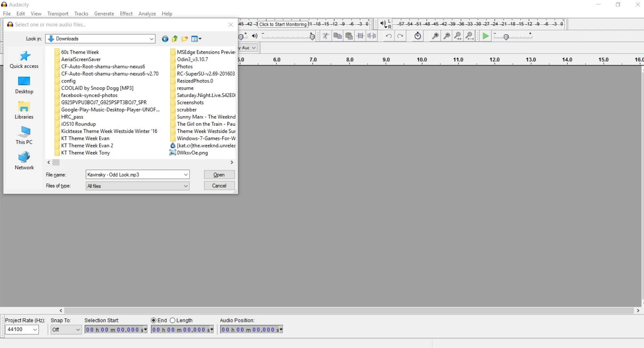Click the Copy tool icon
This screenshot has height=348, width=644.
[337, 36]
